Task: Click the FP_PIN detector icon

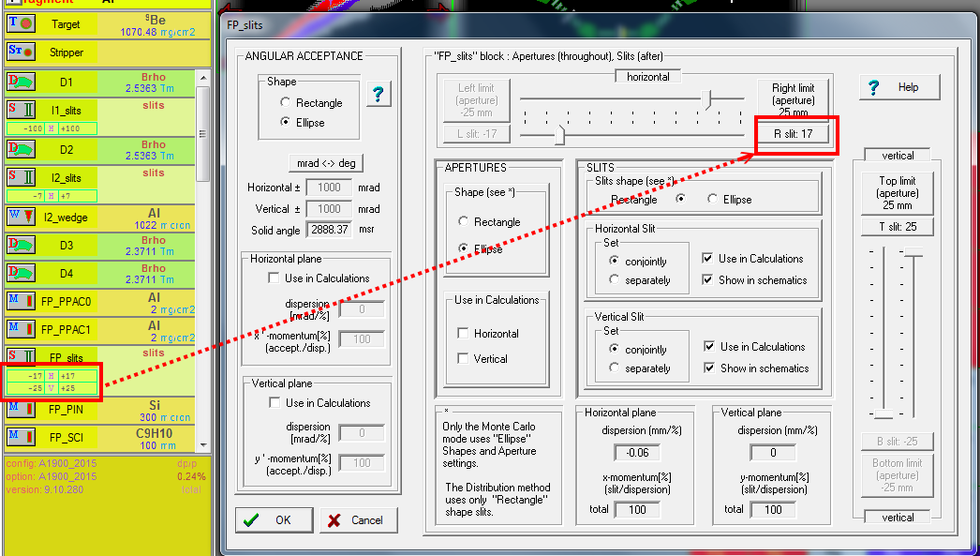Action: 21,409
